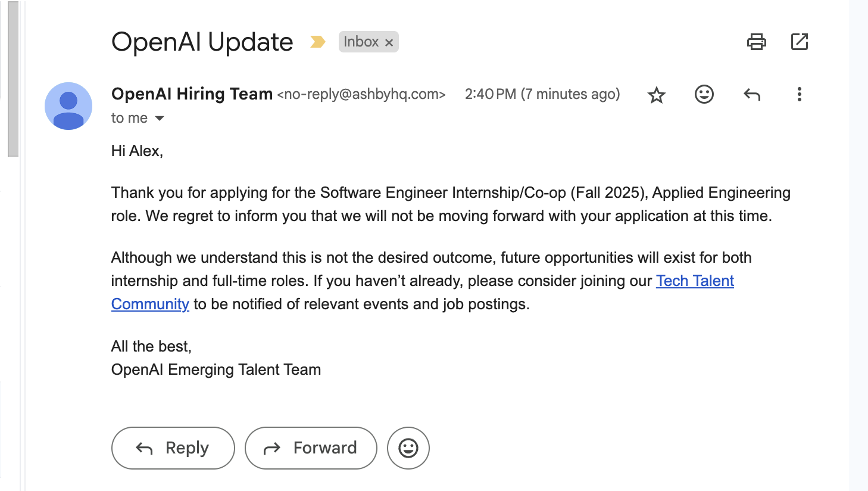
Task: Open the emoji picker below the message body
Action: tap(408, 448)
